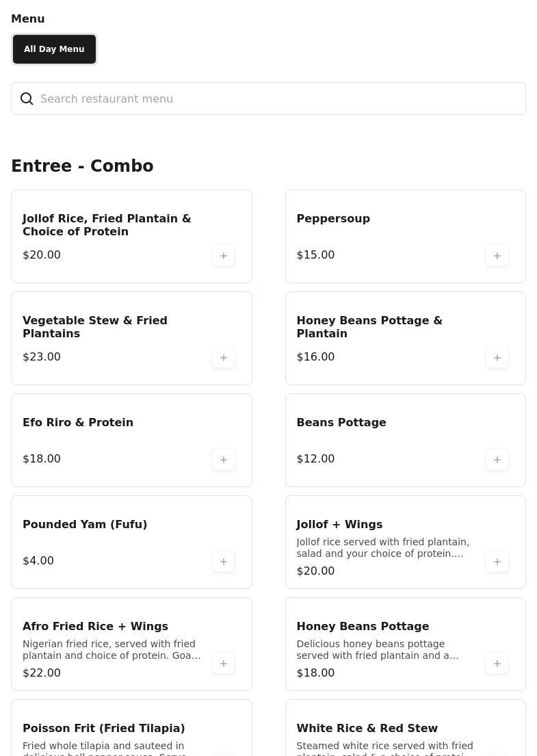Add Vegetable Stew & Fried Plantains
537x756 pixels.
[224, 358]
